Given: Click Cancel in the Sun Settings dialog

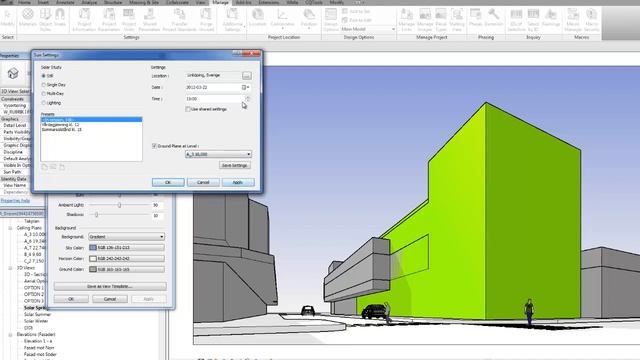Looking at the screenshot, I should tap(203, 182).
